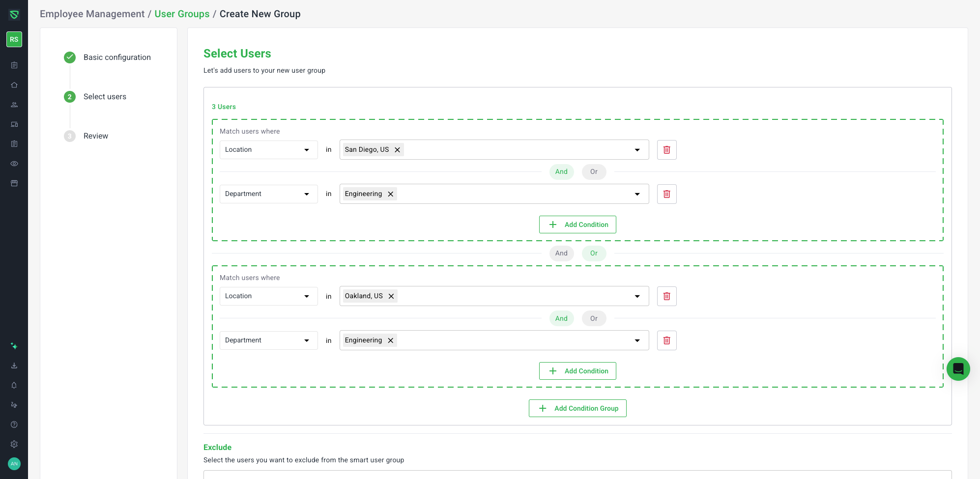Open the live chat support widget
The width and height of the screenshot is (980, 479).
958,369
